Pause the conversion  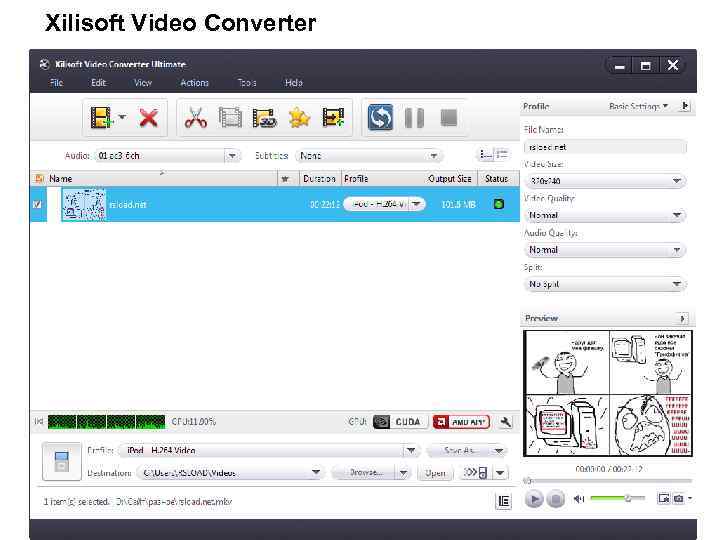coord(414,118)
